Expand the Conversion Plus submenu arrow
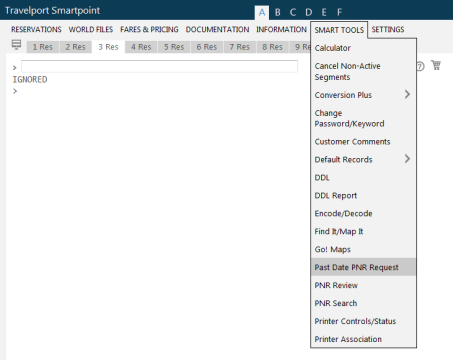 point(407,94)
